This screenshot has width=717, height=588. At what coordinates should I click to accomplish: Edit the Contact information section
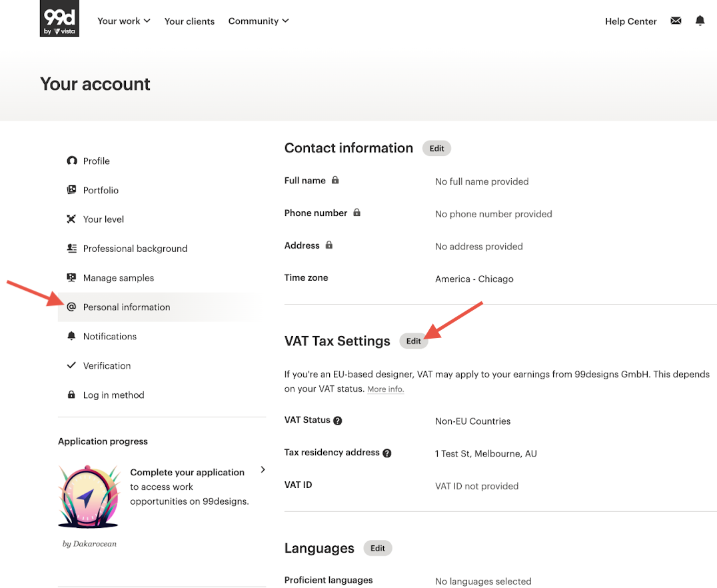point(436,148)
